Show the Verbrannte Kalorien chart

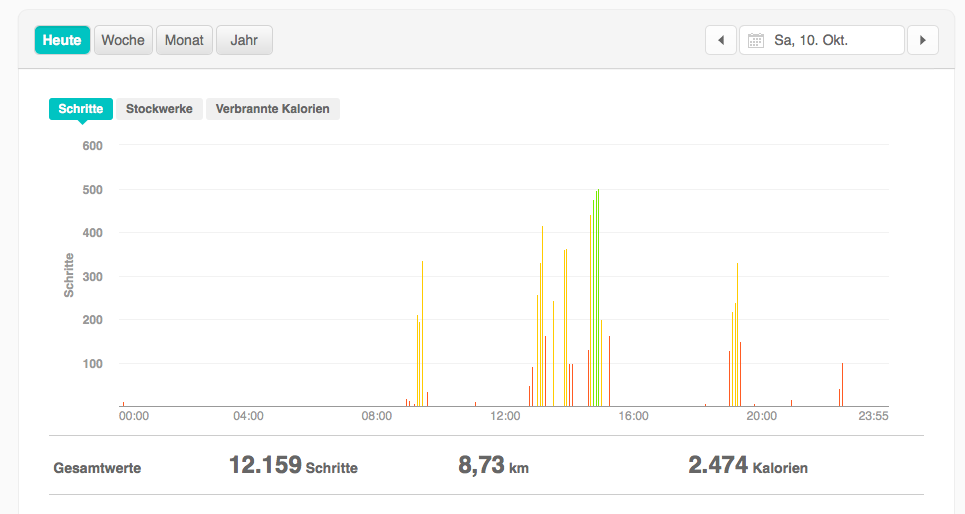[x=273, y=108]
